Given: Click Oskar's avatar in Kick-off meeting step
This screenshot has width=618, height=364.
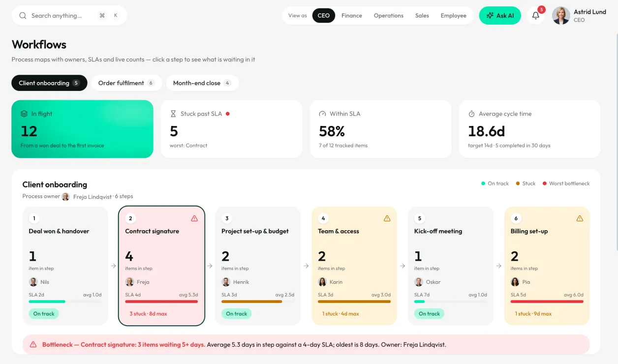Looking at the screenshot, I should click(x=419, y=282).
